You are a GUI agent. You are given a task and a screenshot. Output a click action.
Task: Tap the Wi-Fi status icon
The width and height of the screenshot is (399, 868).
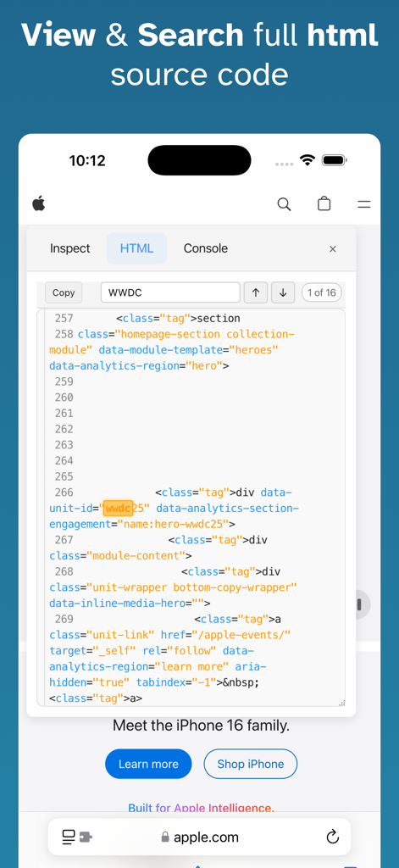click(x=308, y=161)
